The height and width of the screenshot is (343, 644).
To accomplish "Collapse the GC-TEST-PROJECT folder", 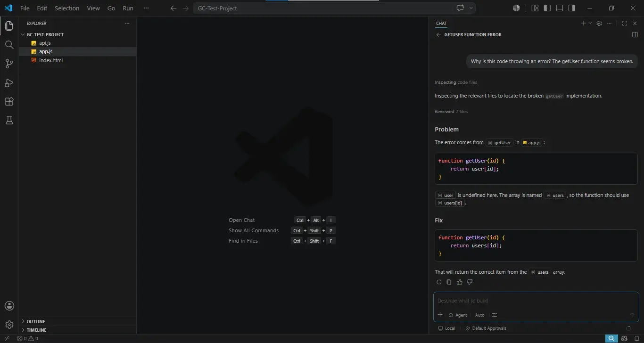I will tap(77, 34).
